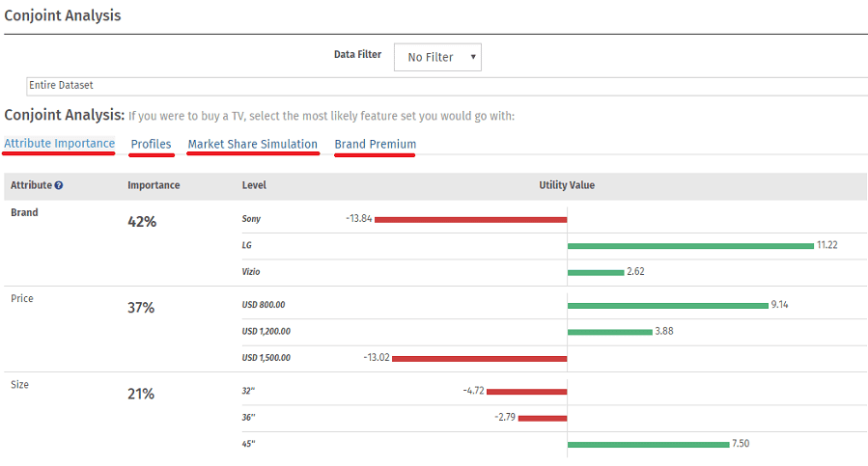Click the USD 1,200.00 utility bar
This screenshot has height=466, width=868.
609,332
